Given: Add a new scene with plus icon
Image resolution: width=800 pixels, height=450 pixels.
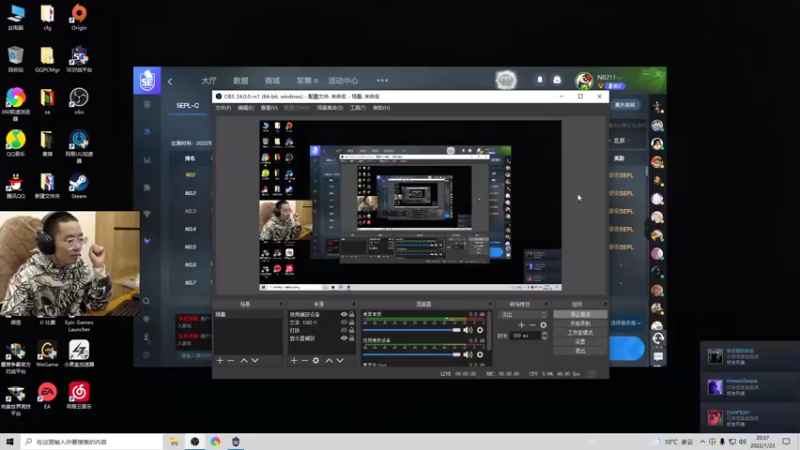Looking at the screenshot, I should click(220, 361).
